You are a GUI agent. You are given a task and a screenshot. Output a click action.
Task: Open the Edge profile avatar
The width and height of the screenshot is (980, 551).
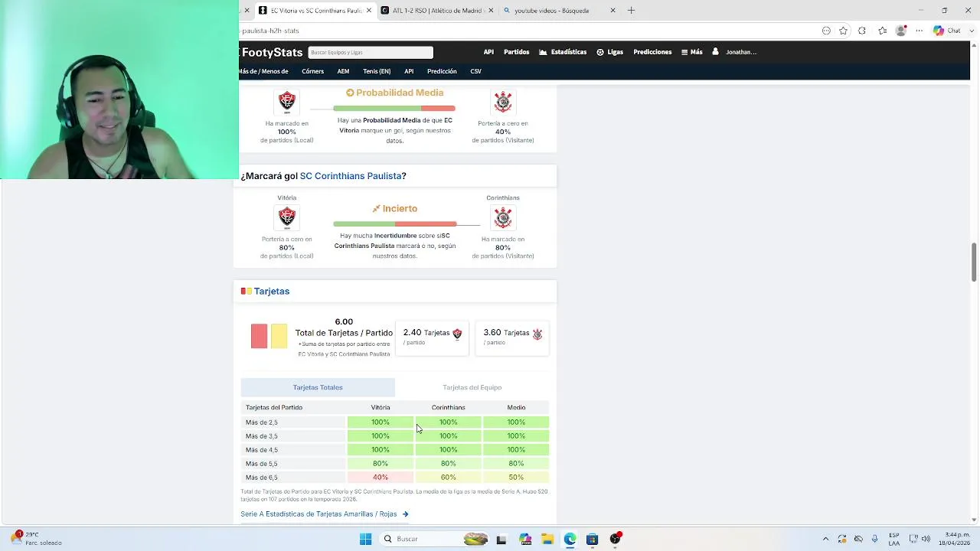click(901, 31)
